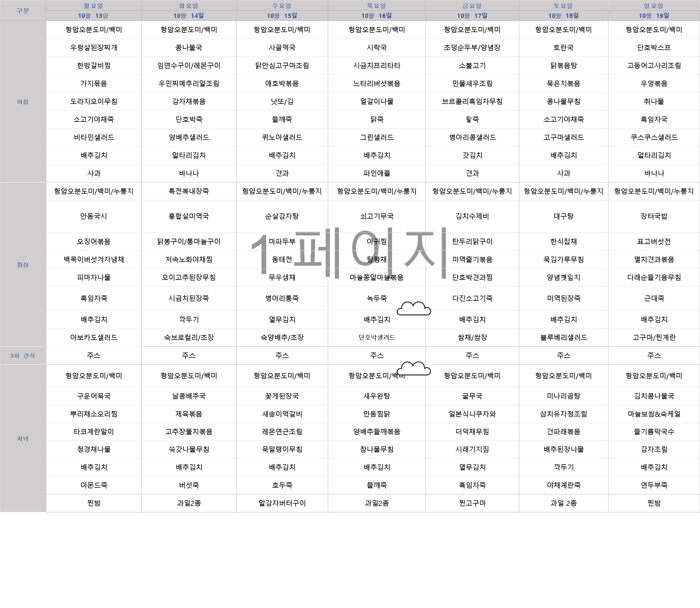Select the 점심 row label
The width and height of the screenshot is (700, 608).
pos(23,265)
